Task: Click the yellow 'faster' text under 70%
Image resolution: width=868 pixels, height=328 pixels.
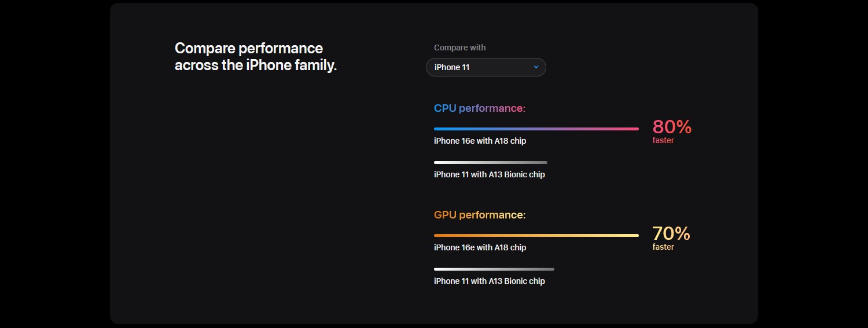Action: [x=663, y=247]
